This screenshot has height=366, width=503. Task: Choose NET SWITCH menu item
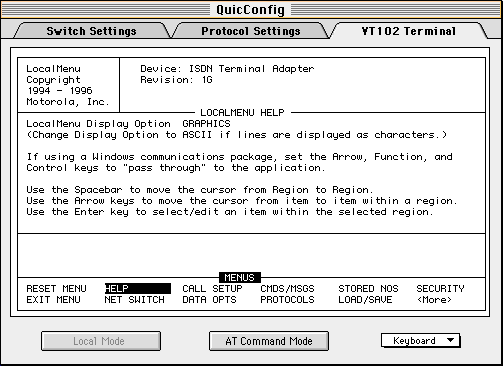(x=134, y=300)
